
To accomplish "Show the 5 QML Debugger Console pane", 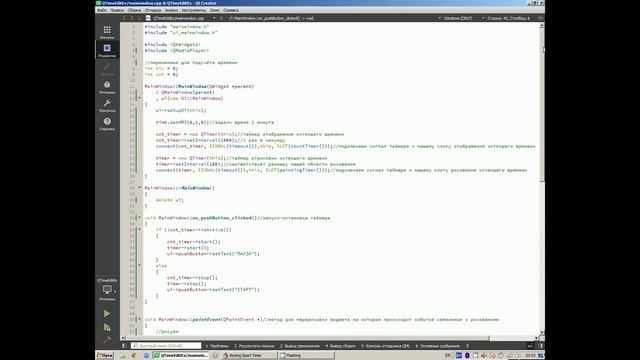I will (385, 346).
